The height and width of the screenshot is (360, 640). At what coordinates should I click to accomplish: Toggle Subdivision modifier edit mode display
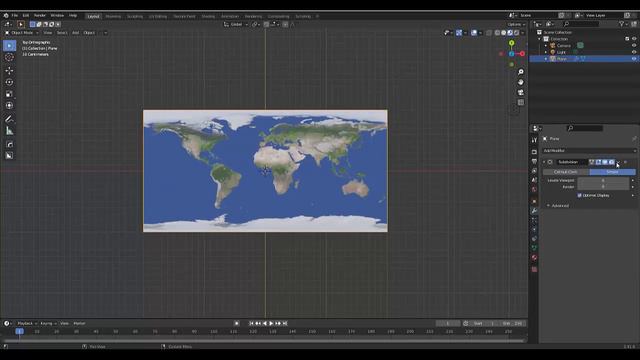[598, 162]
